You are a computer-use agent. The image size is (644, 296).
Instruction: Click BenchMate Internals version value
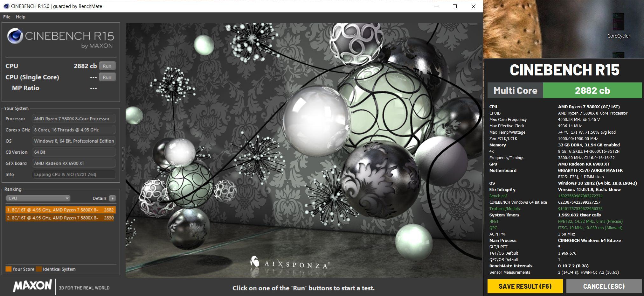click(573, 266)
